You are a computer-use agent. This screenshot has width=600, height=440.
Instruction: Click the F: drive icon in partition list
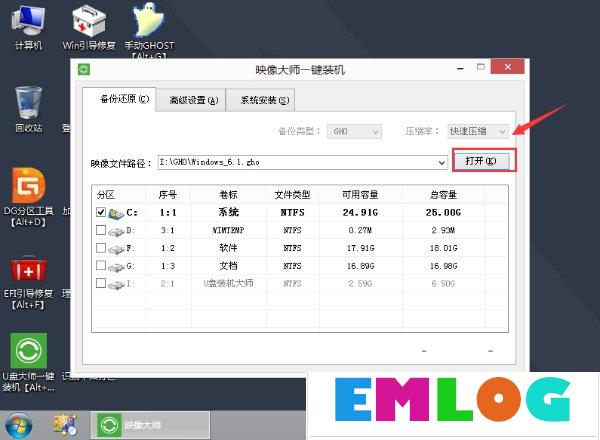116,249
